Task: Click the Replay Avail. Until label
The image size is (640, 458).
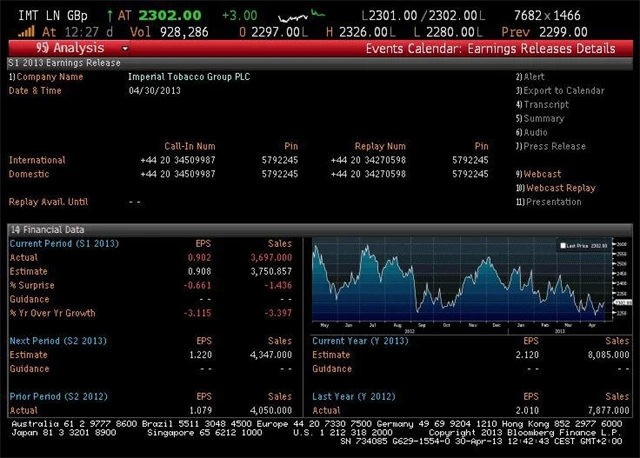Action: (x=49, y=202)
